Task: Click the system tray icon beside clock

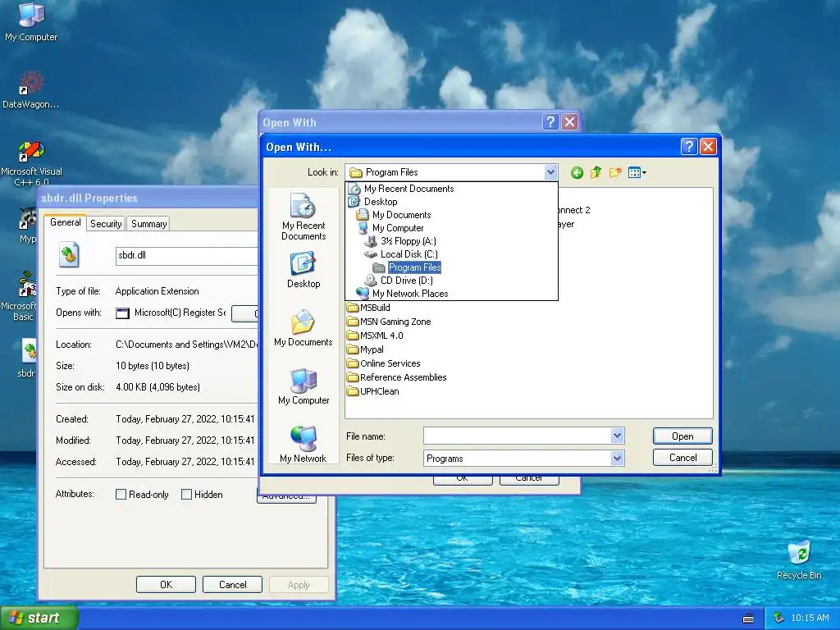Action: click(x=779, y=619)
